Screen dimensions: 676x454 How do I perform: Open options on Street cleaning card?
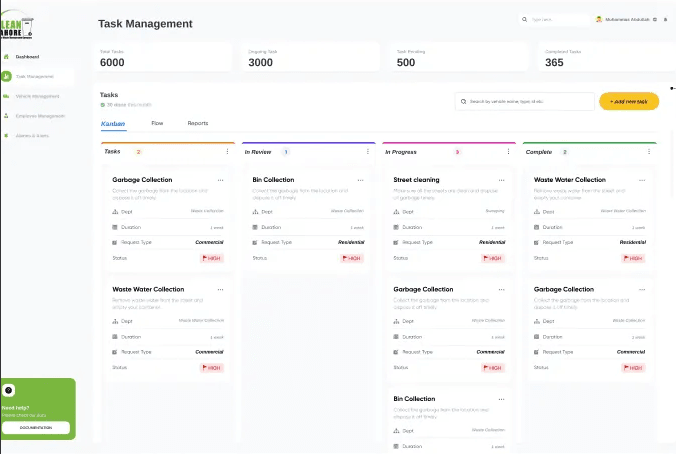[x=500, y=180]
